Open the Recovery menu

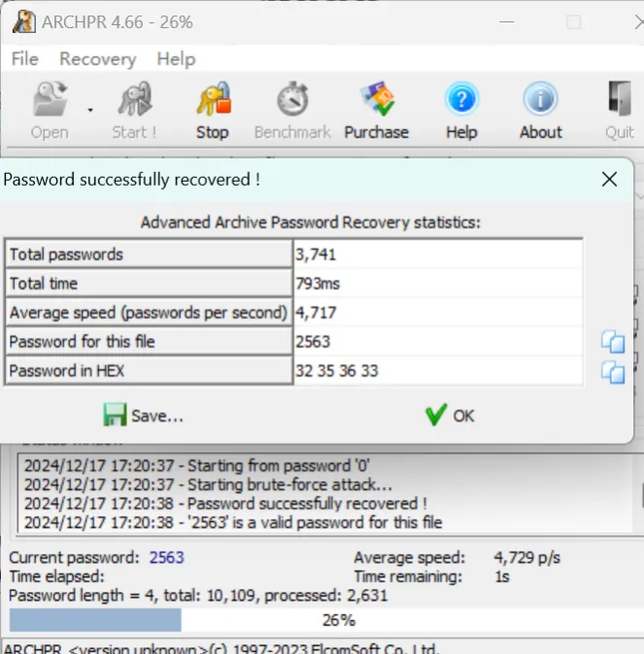[x=97, y=59]
